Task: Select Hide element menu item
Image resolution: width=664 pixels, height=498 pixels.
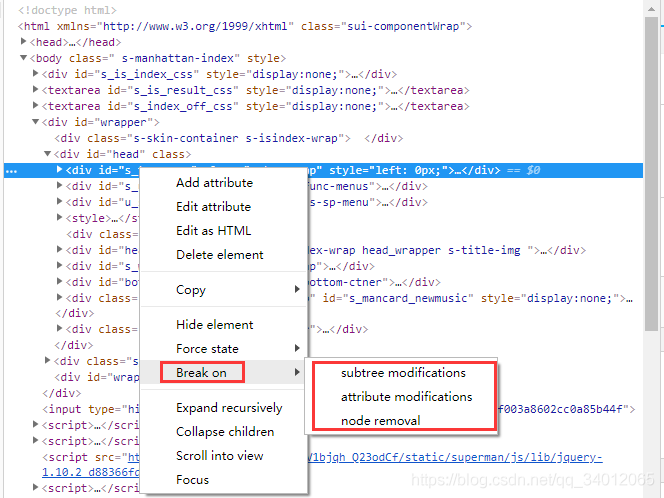Action: click(x=214, y=325)
